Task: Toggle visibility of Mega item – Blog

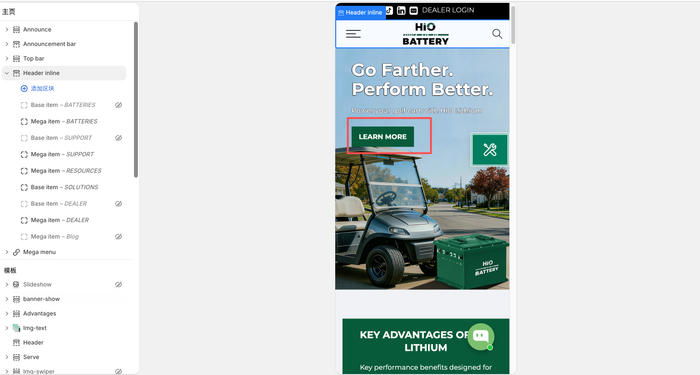Action: click(x=118, y=237)
